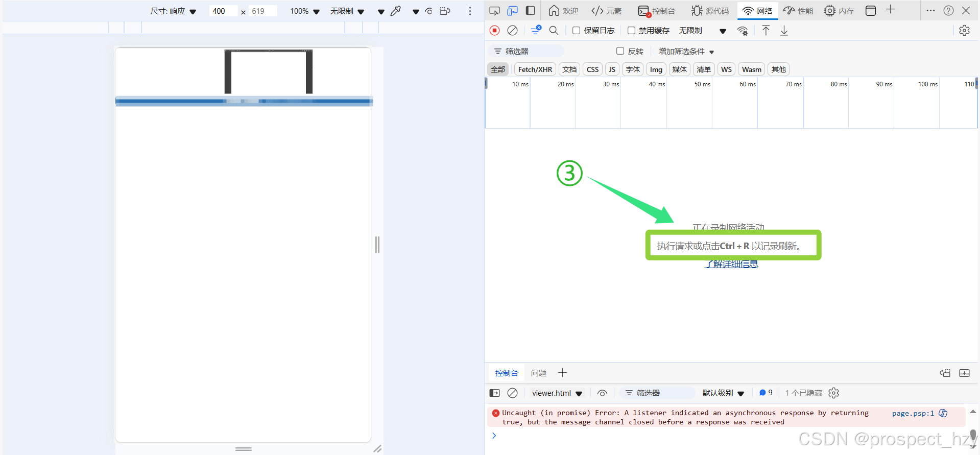Switch to the 性能 tab
Viewport: 980px width, 455px height.
pyautogui.click(x=798, y=11)
